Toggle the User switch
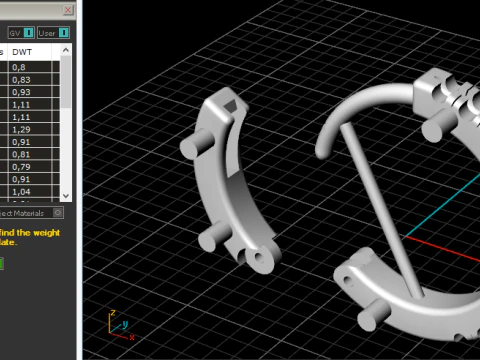 point(53,33)
